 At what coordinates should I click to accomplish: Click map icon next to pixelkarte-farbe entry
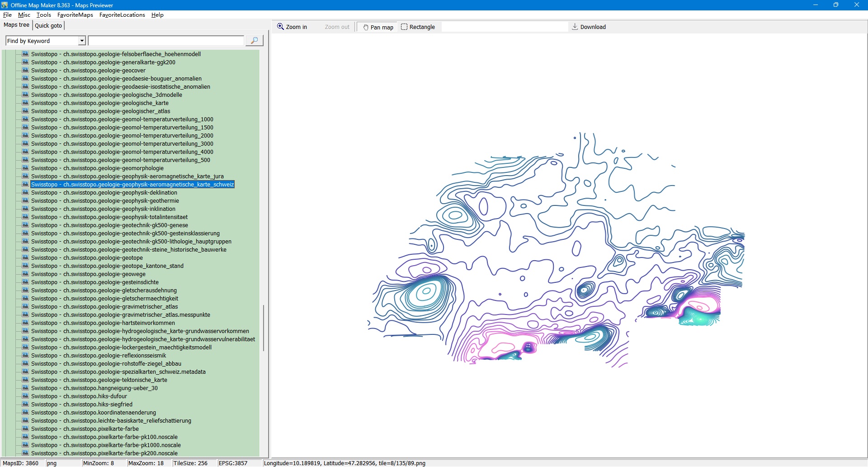(x=26, y=429)
